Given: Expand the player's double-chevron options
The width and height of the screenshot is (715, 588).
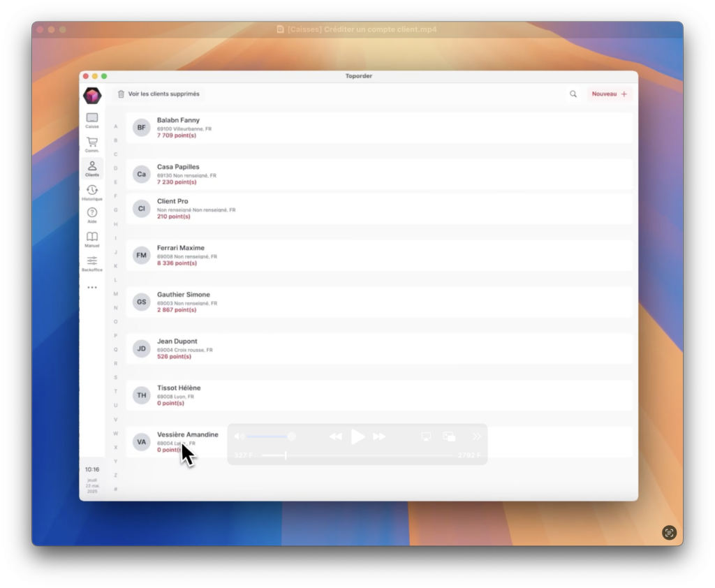Looking at the screenshot, I should (477, 436).
